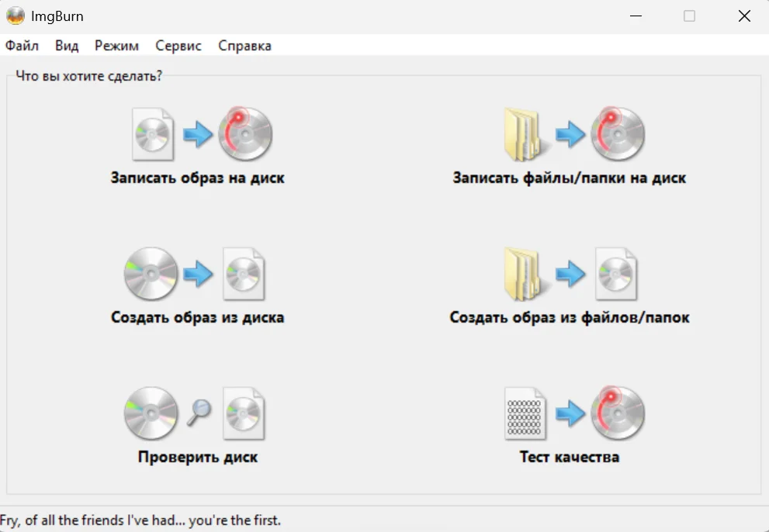
Task: Minimize the ImgBurn window
Action: click(x=636, y=16)
